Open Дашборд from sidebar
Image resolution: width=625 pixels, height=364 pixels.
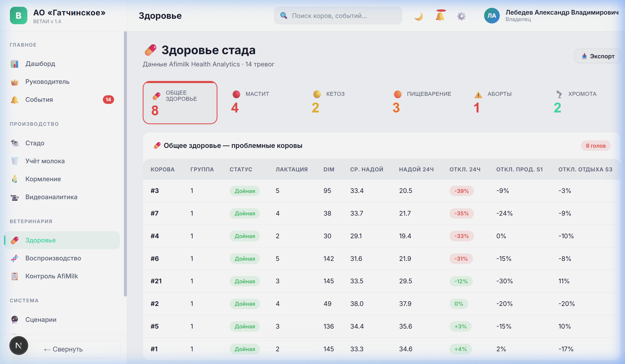tap(40, 64)
